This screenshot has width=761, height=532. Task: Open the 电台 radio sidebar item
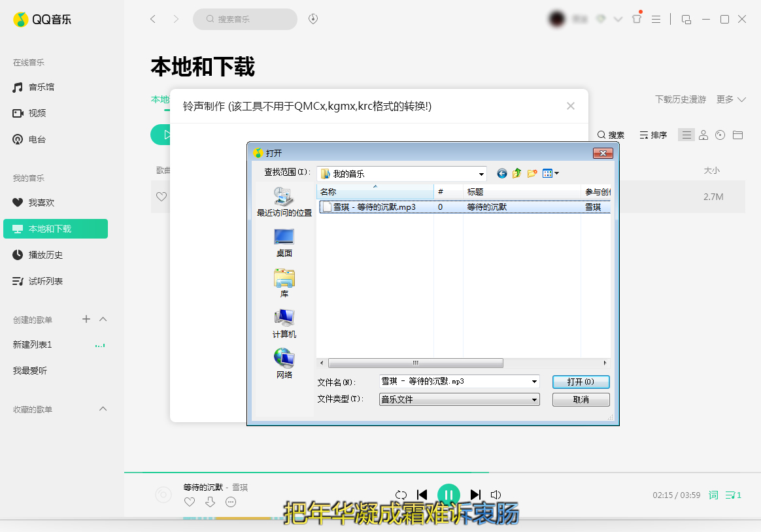[x=36, y=139]
